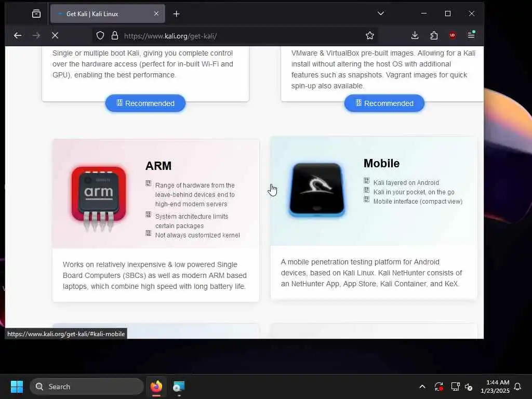Click the forward navigation arrow
532x399 pixels.
click(x=36, y=36)
